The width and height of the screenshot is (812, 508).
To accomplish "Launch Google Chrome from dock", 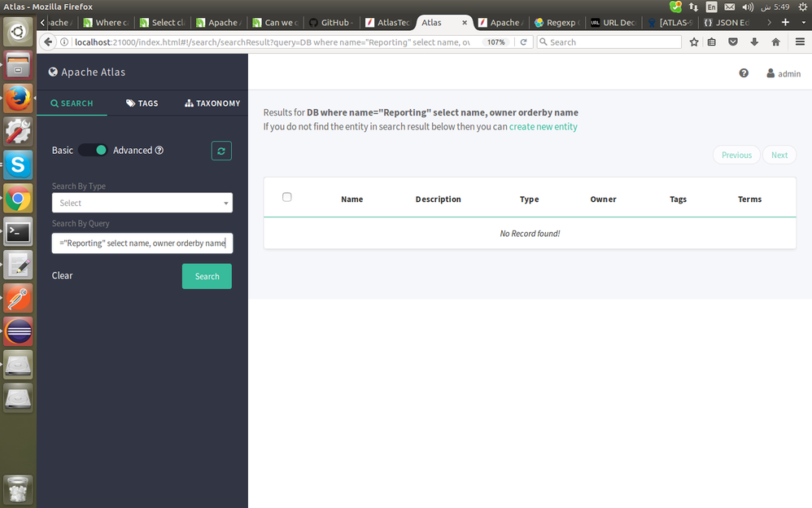I will [x=18, y=199].
